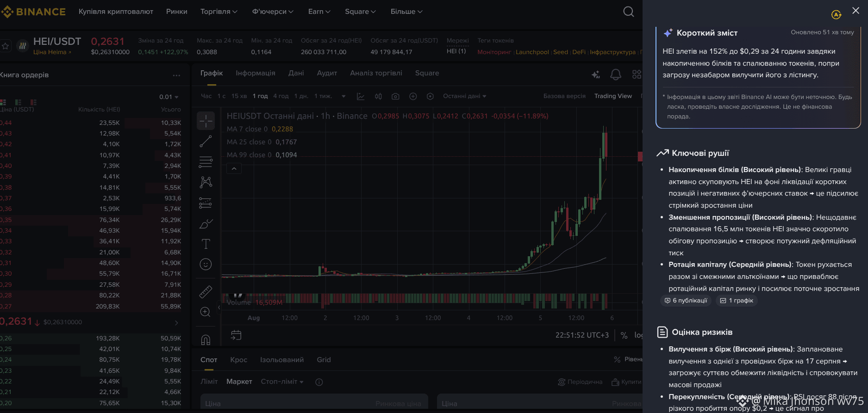Select the crosshair cursor tool
The image size is (868, 413).
pos(206,121)
